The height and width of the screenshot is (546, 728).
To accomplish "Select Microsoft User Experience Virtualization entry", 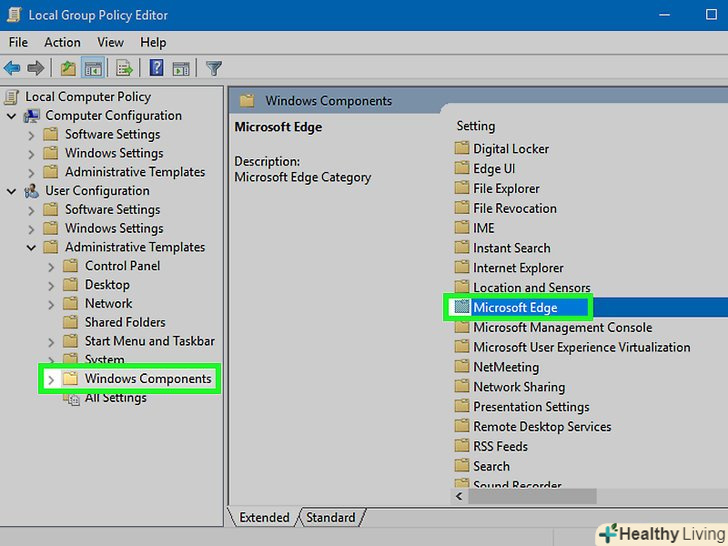I will 581,347.
